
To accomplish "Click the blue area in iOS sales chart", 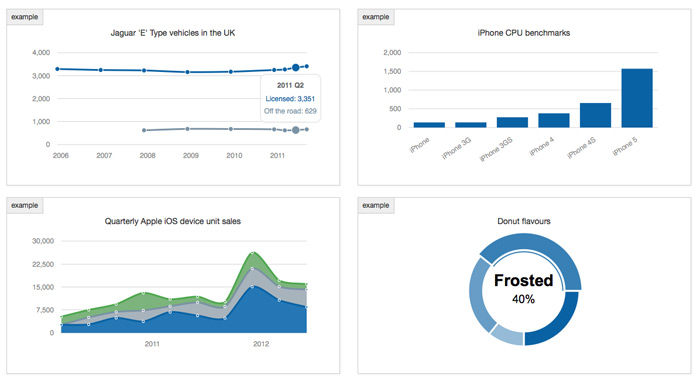I will coord(179,325).
